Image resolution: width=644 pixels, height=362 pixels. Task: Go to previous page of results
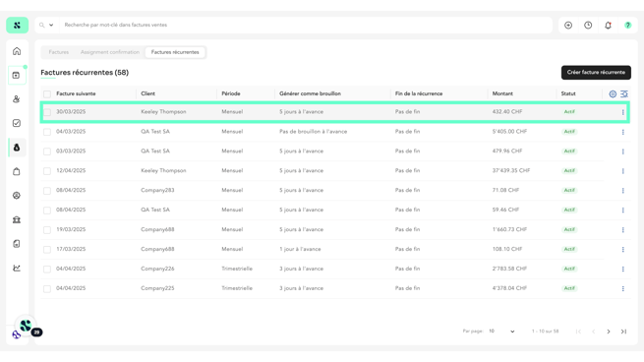[x=593, y=332]
